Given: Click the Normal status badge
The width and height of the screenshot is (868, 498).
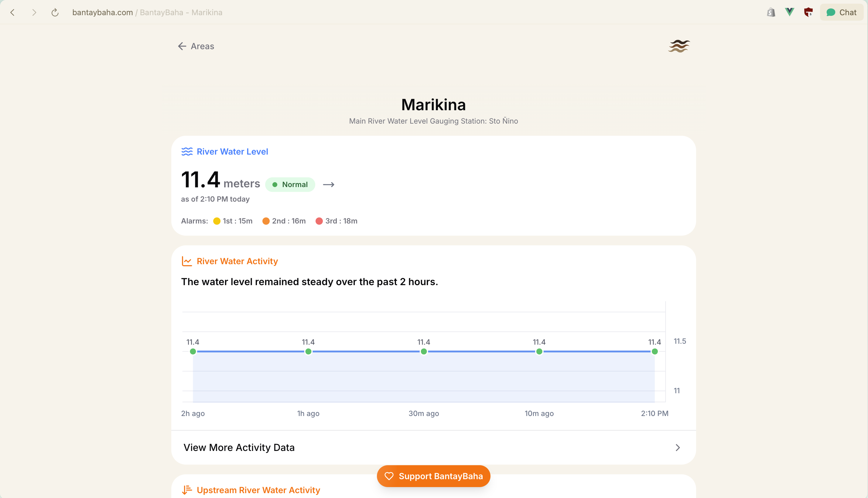Looking at the screenshot, I should [290, 185].
